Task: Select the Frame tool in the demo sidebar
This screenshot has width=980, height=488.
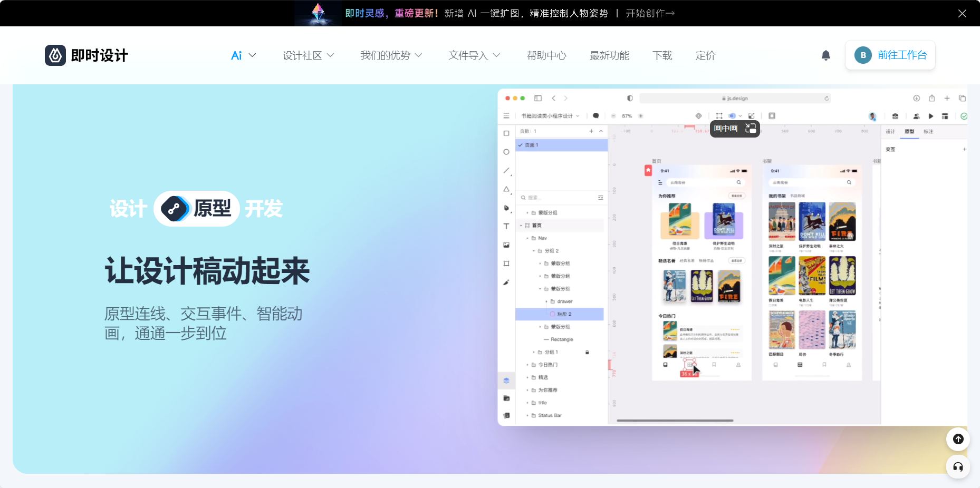Action: click(506, 263)
